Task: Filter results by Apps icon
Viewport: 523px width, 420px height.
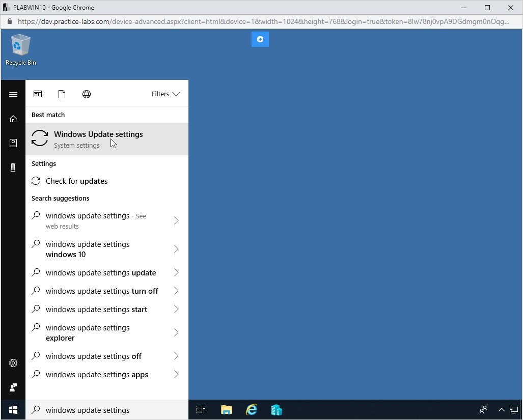Action: point(38,94)
